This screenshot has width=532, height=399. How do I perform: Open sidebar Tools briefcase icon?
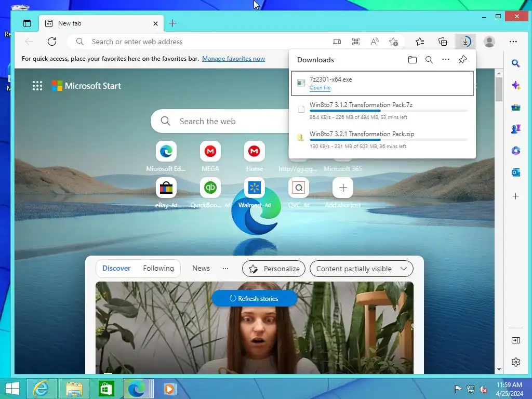[516, 108]
